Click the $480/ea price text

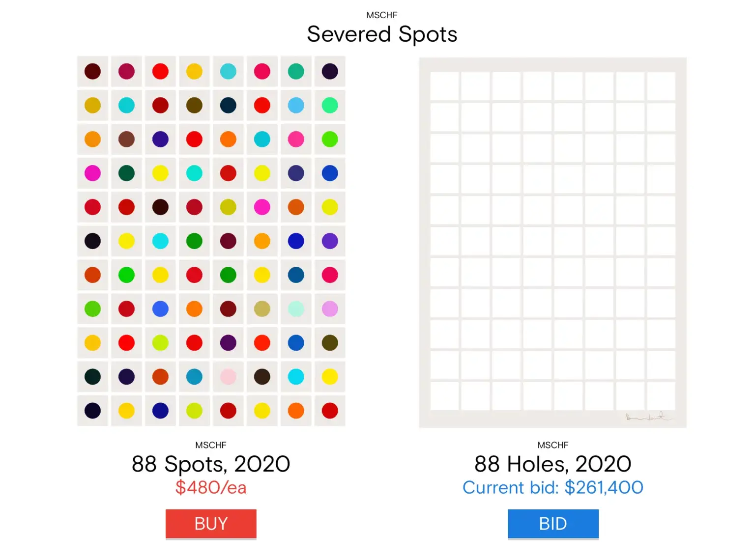pyautogui.click(x=211, y=487)
